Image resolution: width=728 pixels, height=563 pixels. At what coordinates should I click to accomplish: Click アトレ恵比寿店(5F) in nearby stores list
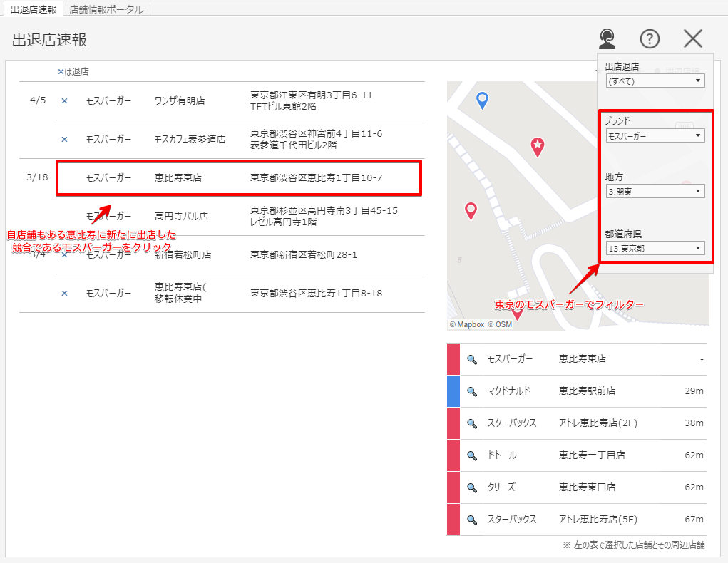pyautogui.click(x=598, y=519)
